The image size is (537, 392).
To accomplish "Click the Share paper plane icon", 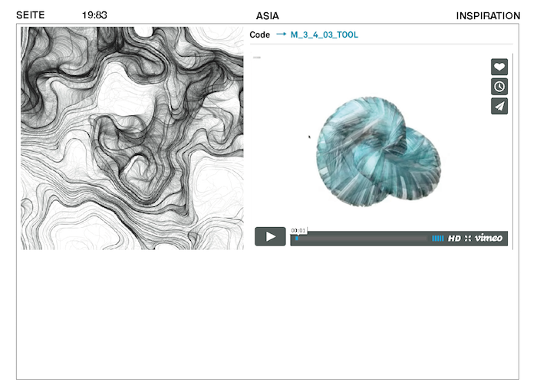I will click(499, 106).
